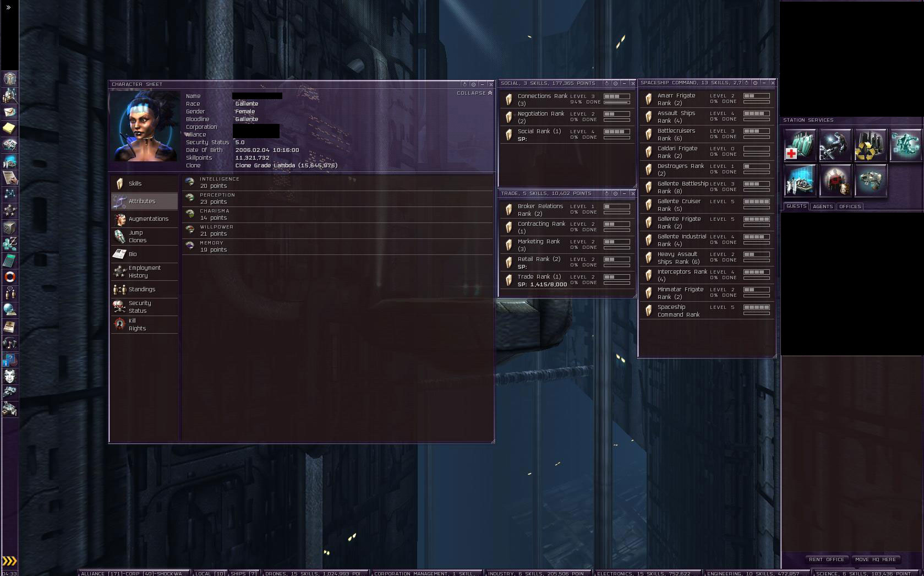Viewport: 924px width, 576px height.
Task: Restore the minimized Corporation Management window
Action: coord(427,573)
